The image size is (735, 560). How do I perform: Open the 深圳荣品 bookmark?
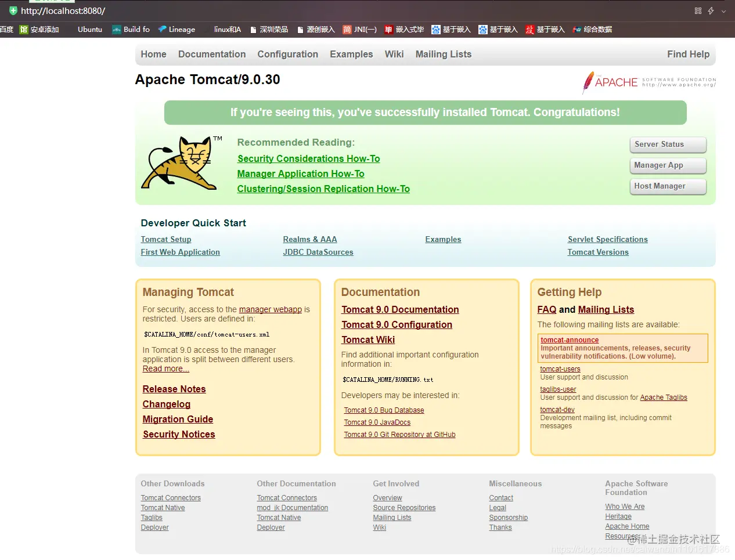click(269, 29)
